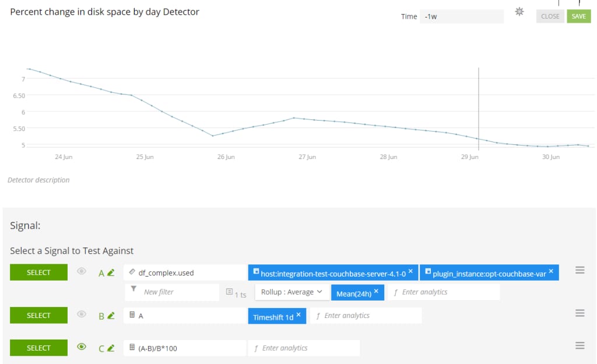Open the hamburger menu for signal C row

(580, 346)
